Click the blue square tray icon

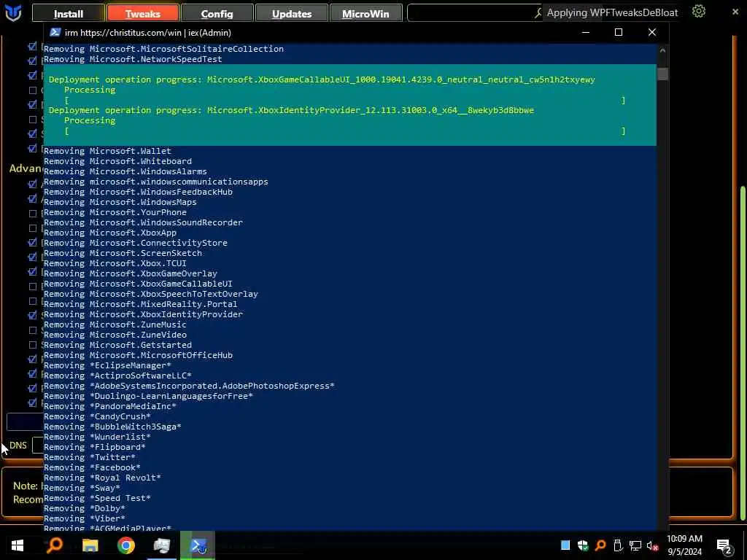point(565,545)
